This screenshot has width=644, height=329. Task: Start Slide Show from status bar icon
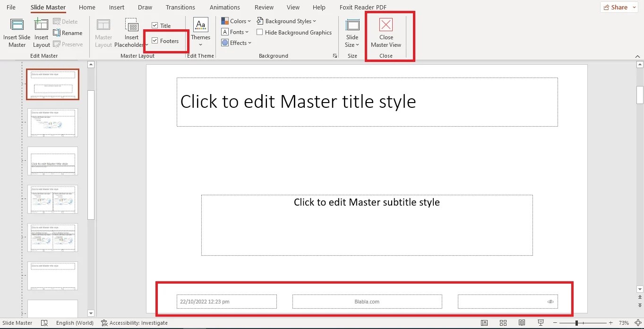point(540,322)
